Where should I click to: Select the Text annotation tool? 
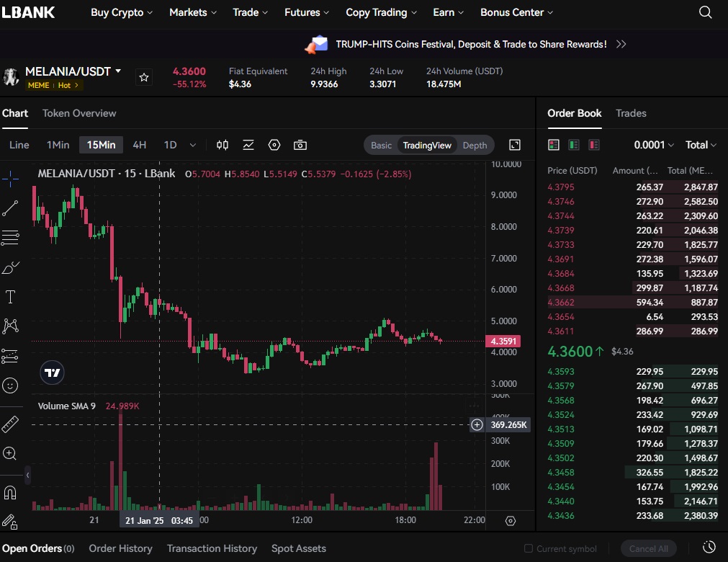[10, 297]
